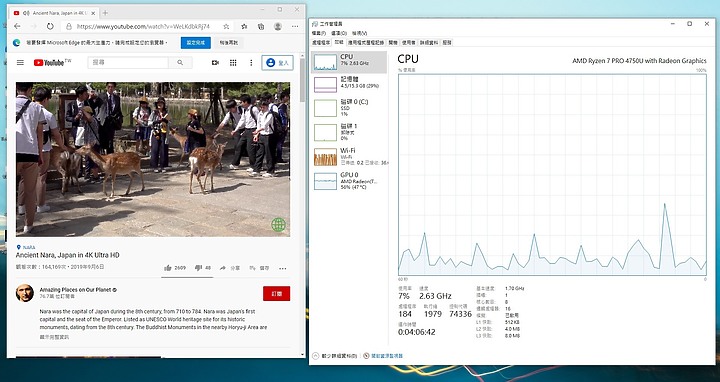720x382 pixels.
Task: Open the channel avatar picture
Action: pyautogui.click(x=25, y=293)
